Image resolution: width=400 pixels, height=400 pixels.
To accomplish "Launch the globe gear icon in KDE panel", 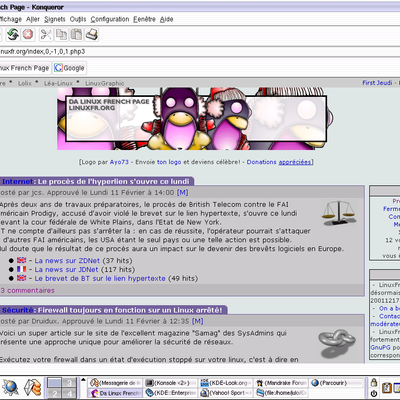I will (x=11, y=387).
